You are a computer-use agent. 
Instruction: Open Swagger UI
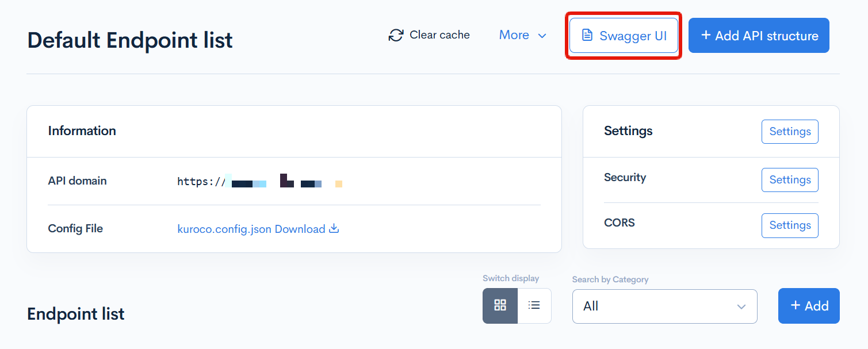tap(623, 35)
